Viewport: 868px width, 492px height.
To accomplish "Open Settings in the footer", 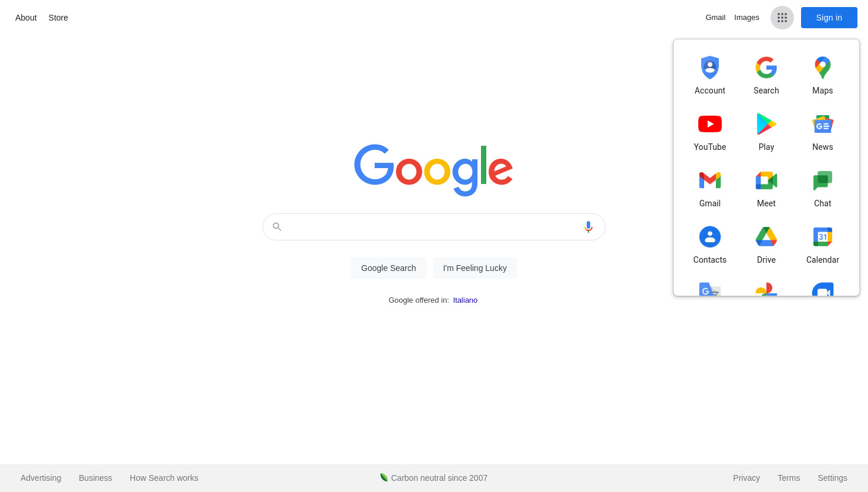I will pyautogui.click(x=832, y=478).
